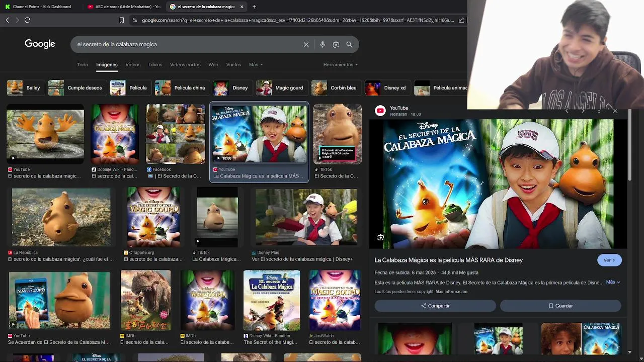Open the Libros search tab
Viewport: 644px width, 362px height.
(155, 65)
